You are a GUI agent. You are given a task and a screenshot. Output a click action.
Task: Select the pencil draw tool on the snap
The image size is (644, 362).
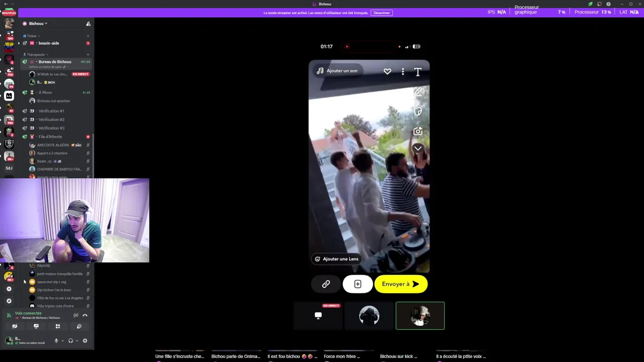(x=418, y=92)
